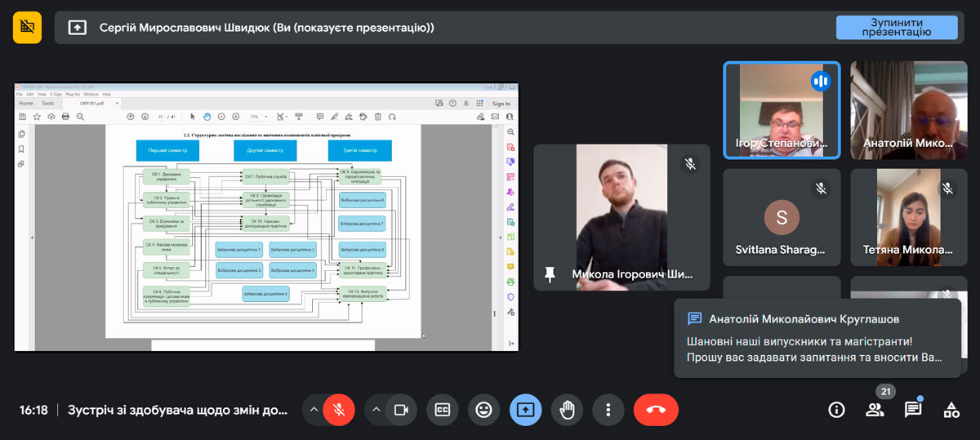Image resolution: width=980 pixels, height=440 pixels.
Task: Select Ігор Степанович's video tile
Action: (x=782, y=110)
